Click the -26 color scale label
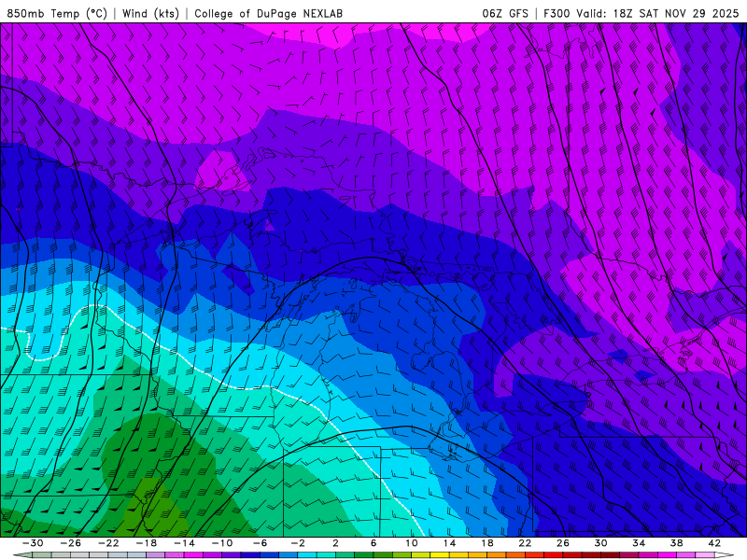Image resolution: width=747 pixels, height=560 pixels. tap(71, 543)
